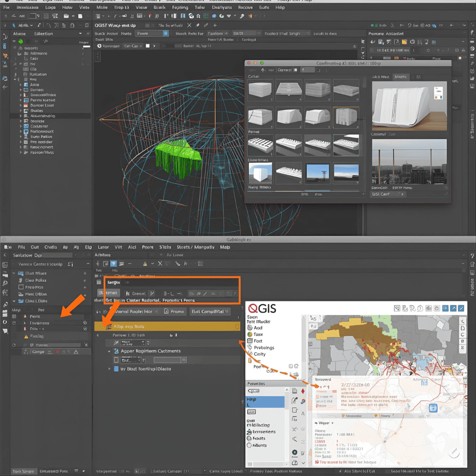This screenshot has width=476, height=476.
Task: Click the blue checkmark icon in the QGIS header
Action: coord(461,308)
